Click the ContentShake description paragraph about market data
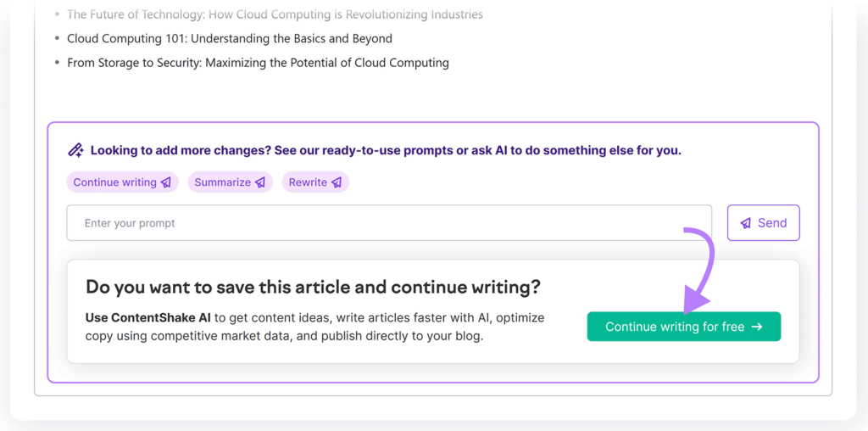This screenshot has height=431, width=868. pos(315,327)
